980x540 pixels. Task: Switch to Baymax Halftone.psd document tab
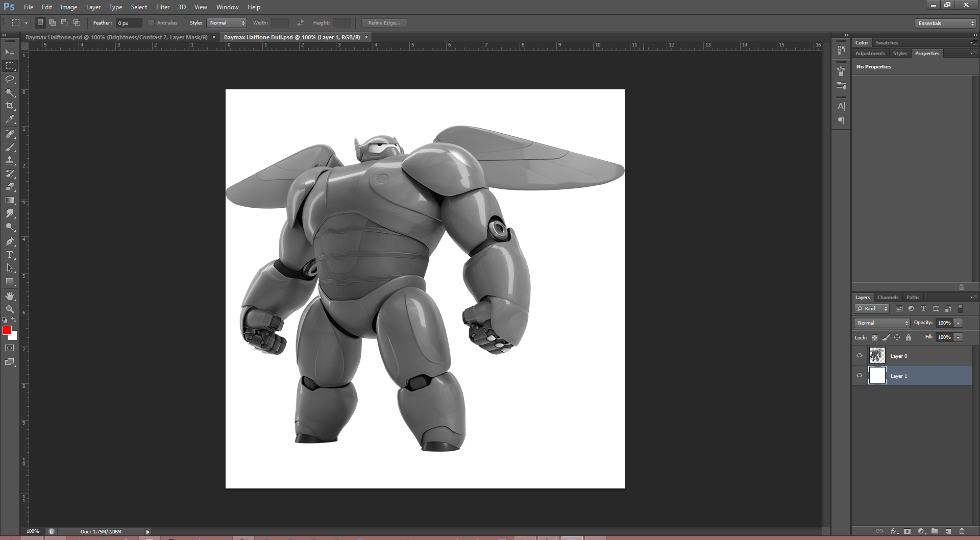(x=116, y=37)
